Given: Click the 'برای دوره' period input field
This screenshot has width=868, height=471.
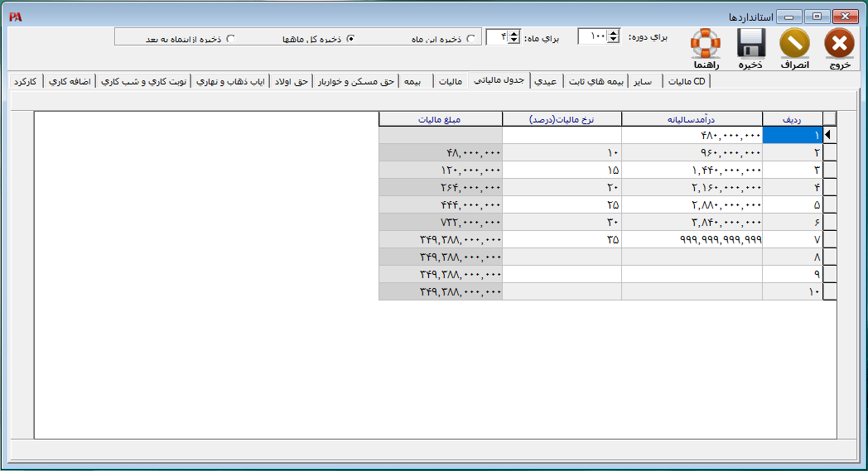Looking at the screenshot, I should [x=591, y=36].
